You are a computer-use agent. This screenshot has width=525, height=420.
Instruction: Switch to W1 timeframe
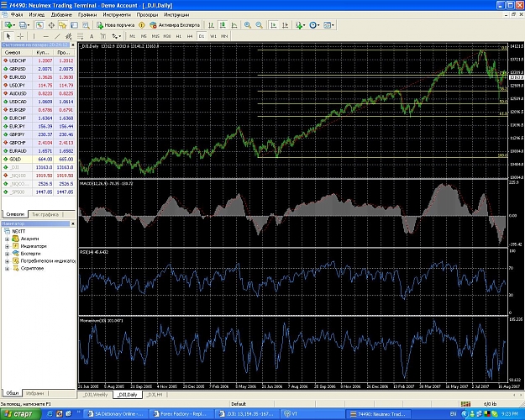[x=213, y=36]
